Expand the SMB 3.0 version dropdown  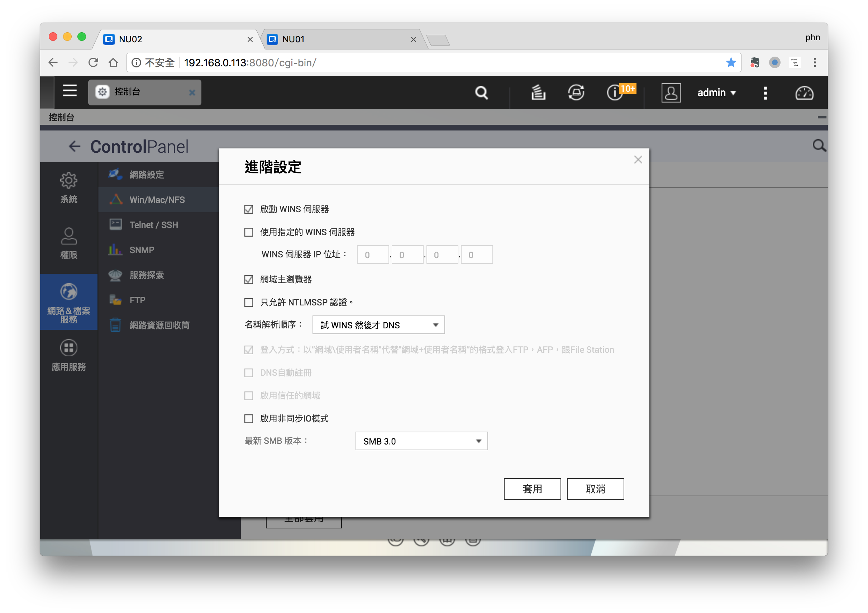(421, 441)
